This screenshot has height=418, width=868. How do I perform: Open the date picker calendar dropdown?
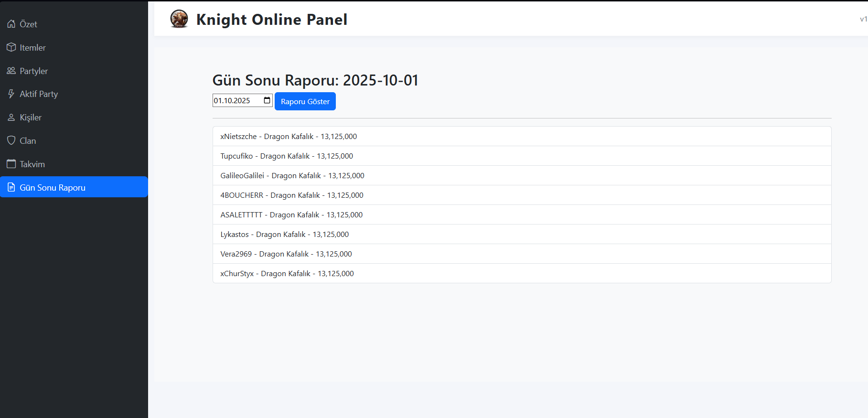click(267, 100)
